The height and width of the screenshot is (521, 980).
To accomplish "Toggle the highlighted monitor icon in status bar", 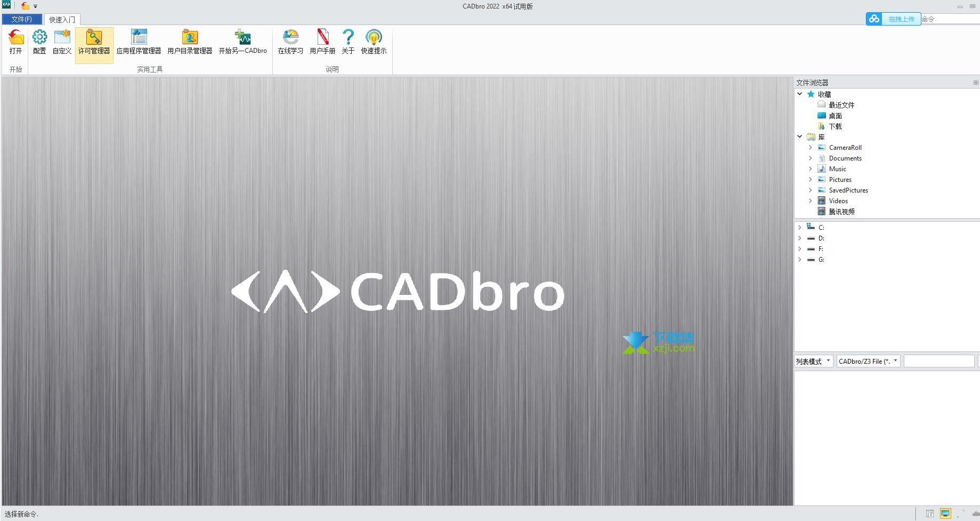I will click(945, 514).
